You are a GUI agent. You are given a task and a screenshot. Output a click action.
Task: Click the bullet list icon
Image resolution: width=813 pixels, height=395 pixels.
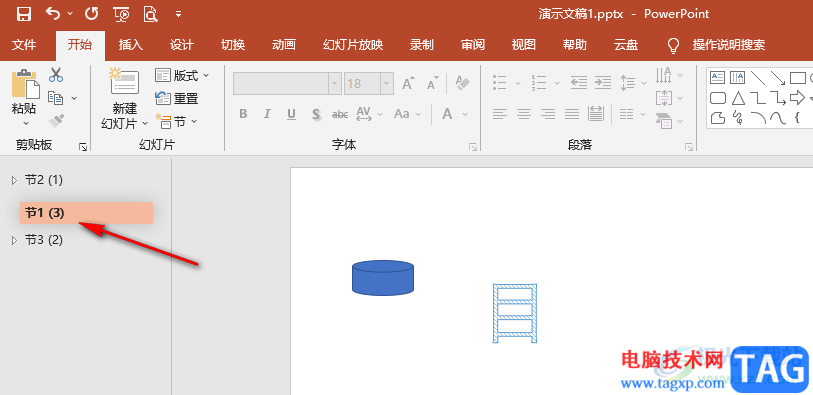(500, 82)
